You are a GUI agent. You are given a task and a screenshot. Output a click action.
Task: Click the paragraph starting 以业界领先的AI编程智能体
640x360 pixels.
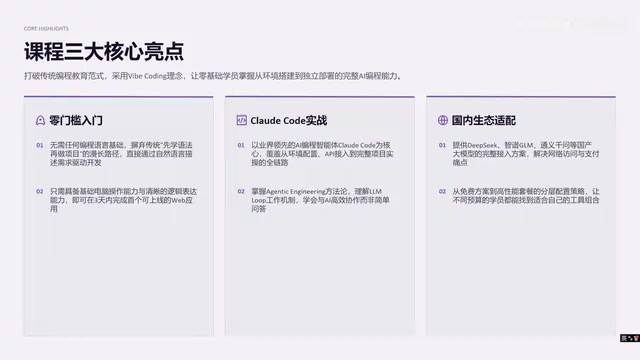[322, 154]
